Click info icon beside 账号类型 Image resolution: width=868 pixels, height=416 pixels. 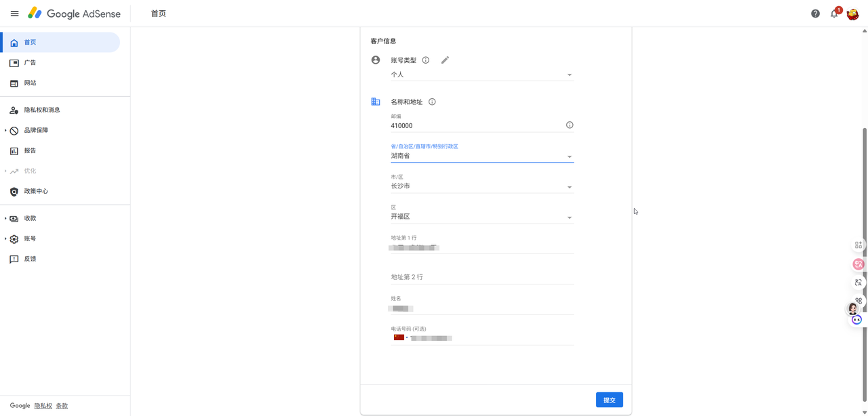426,60
